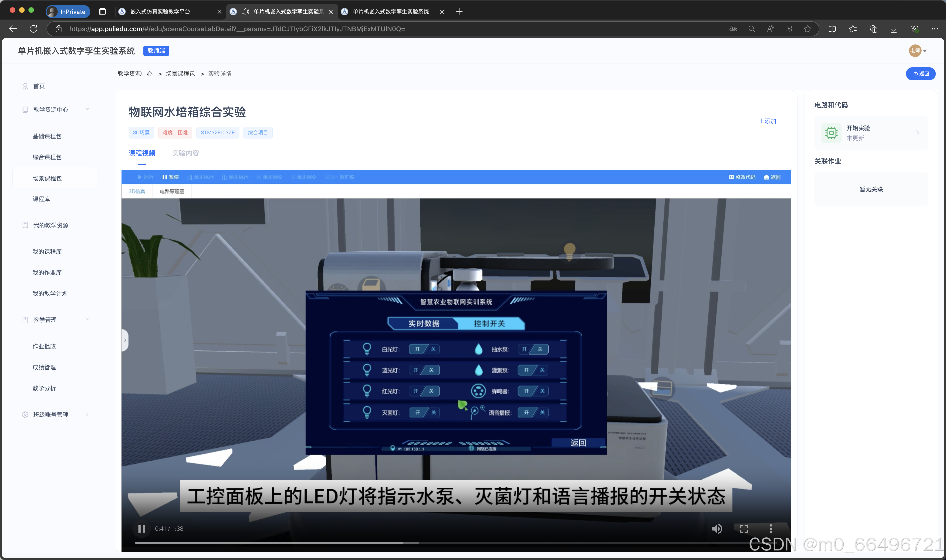Viewport: 946px width, 560px height.
Task: Expand the side panel arrow handle
Action: [125, 340]
